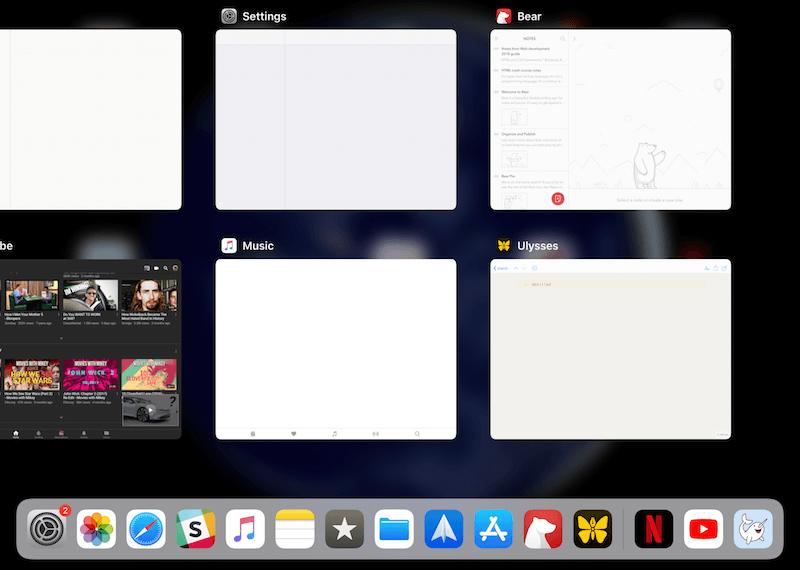Tap Ulysses butterfly icon above its card
The height and width of the screenshot is (570, 800).
504,245
